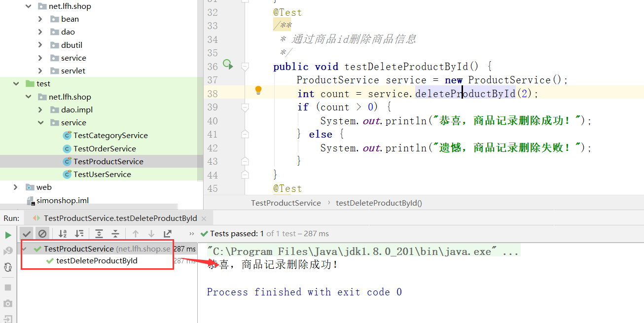Click the Stop process square icon
644x323 pixels.
pyautogui.click(x=8, y=287)
